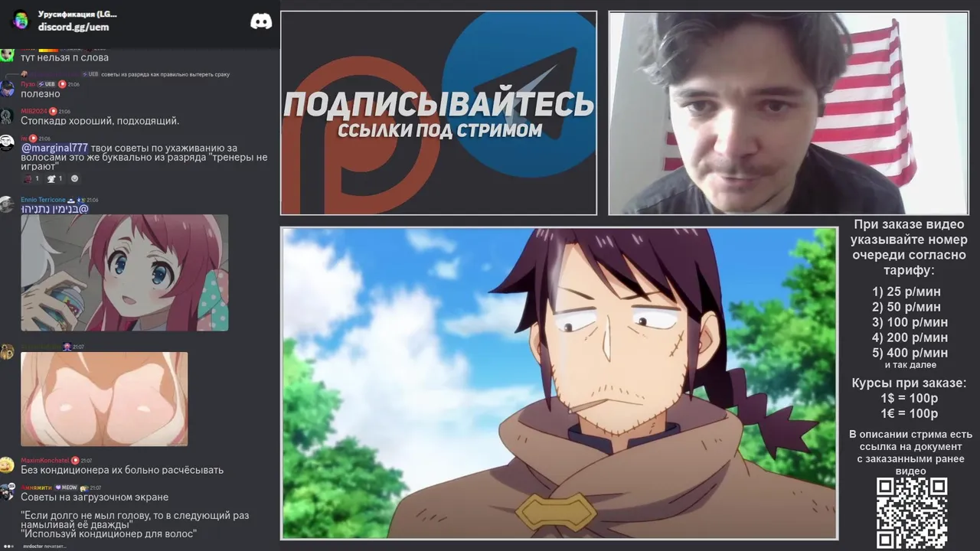Click the red role badge beside MaximKonchatel

(75, 461)
